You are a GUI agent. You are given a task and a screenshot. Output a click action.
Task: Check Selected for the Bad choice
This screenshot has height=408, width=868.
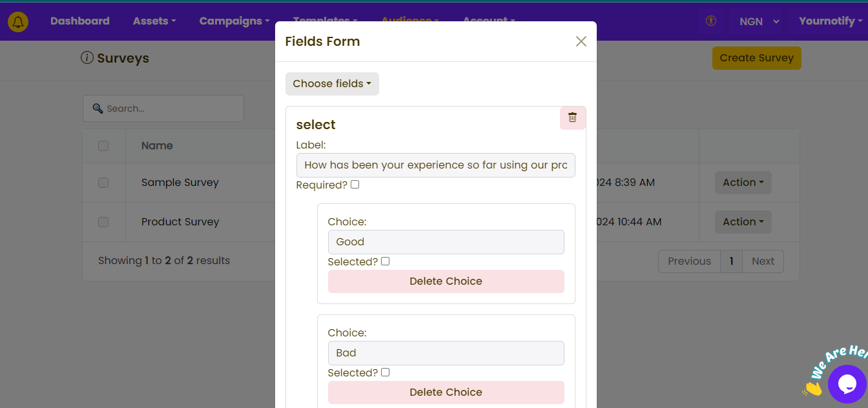tap(385, 372)
